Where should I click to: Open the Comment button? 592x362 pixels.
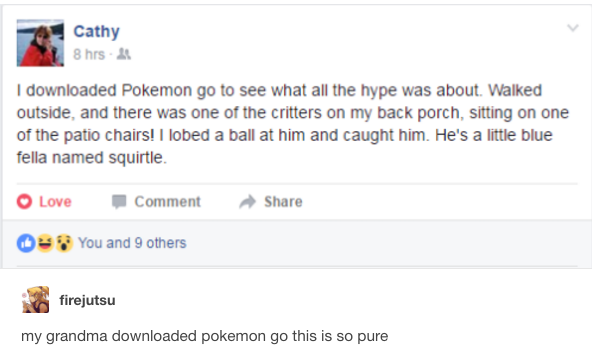point(156,202)
